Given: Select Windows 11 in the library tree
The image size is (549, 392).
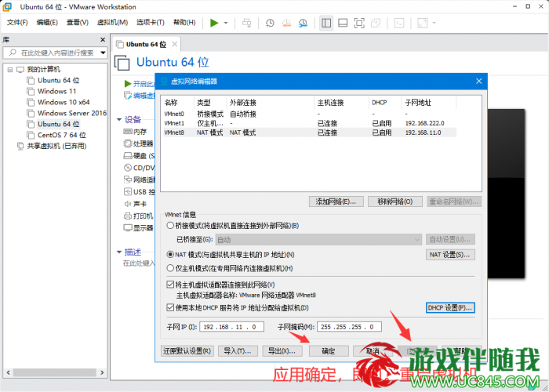Looking at the screenshot, I should click(x=56, y=92).
